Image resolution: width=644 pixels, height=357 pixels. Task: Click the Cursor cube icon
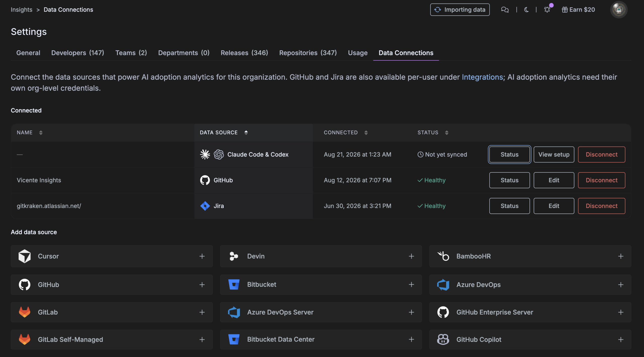24,256
